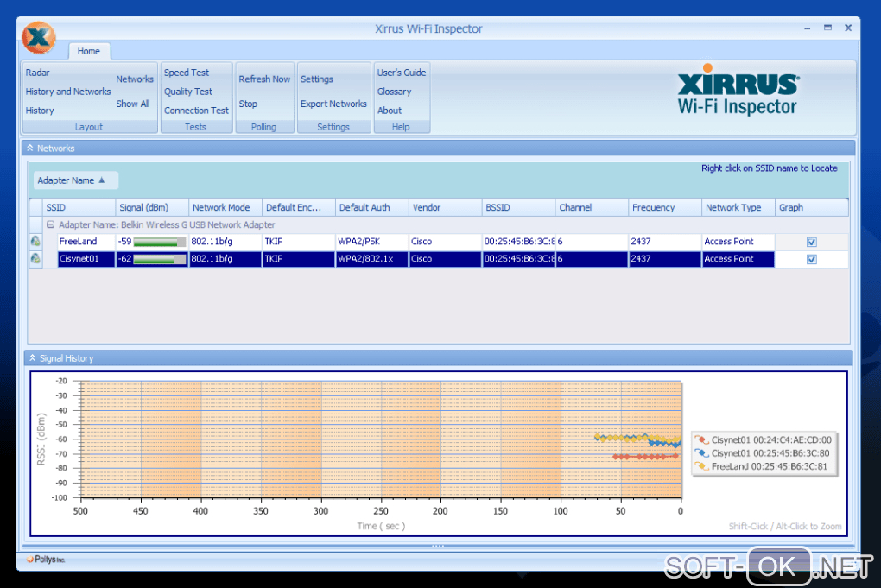Click the Default Enc... column header

pos(298,207)
